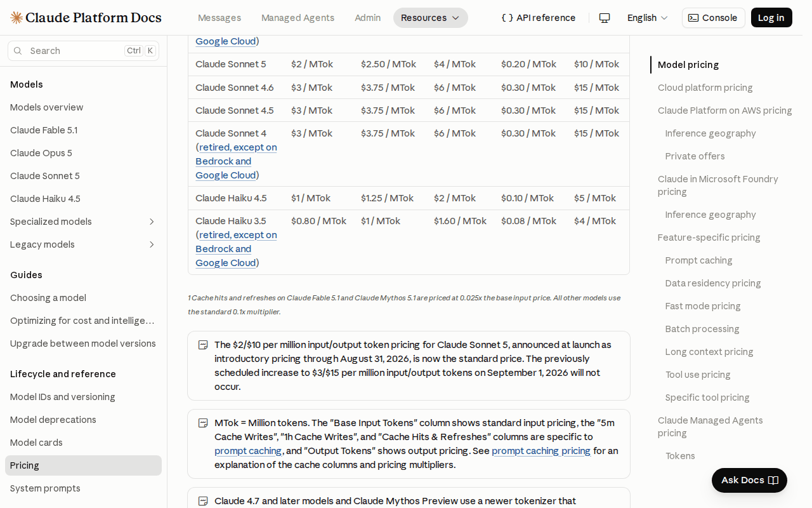
Task: Focus the Search input field
Action: [83, 51]
